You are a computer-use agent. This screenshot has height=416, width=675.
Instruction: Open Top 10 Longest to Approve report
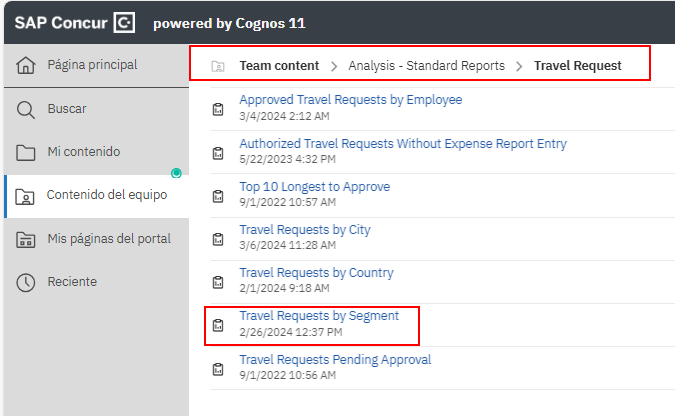[314, 186]
